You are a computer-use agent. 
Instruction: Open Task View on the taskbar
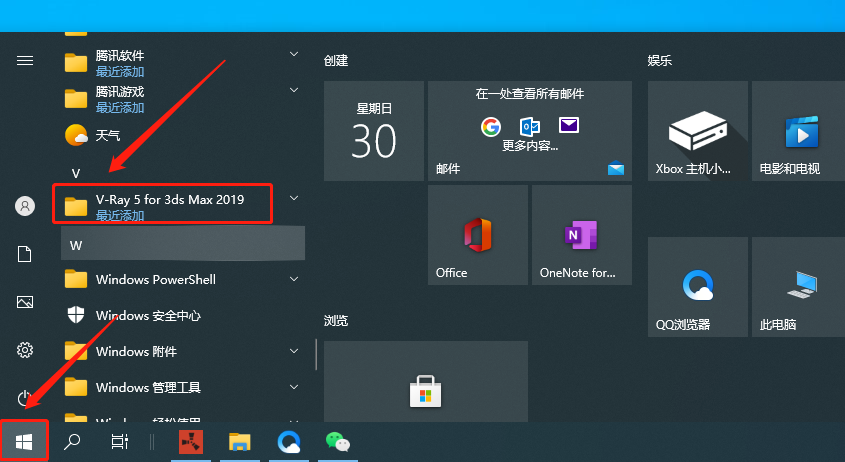[x=119, y=442]
